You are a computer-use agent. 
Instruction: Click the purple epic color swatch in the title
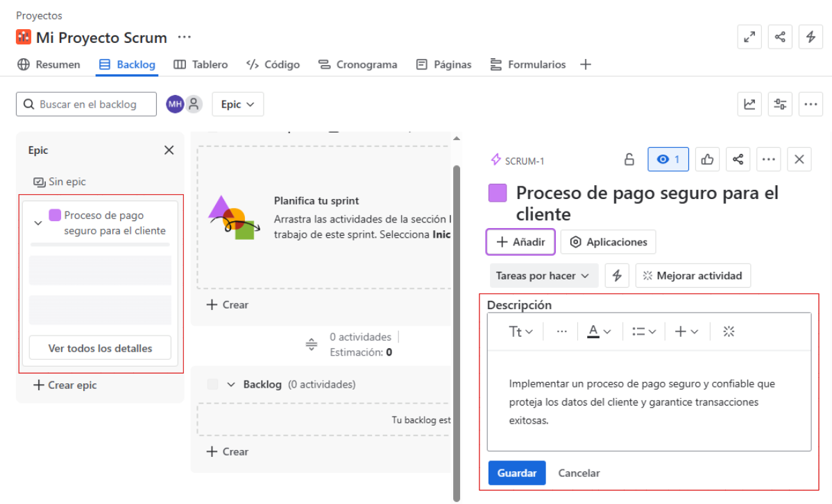(498, 193)
